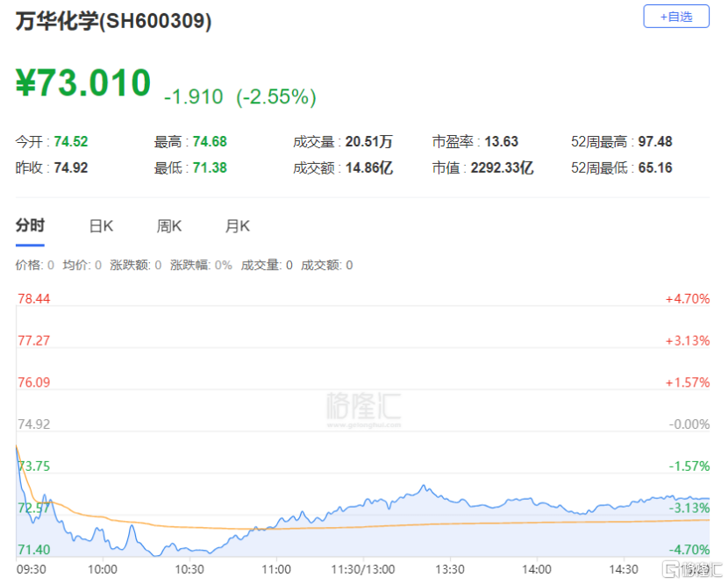Viewport: 728px width, 584px height.
Task: Click the 09:30 time axis label
Action: coord(31,570)
